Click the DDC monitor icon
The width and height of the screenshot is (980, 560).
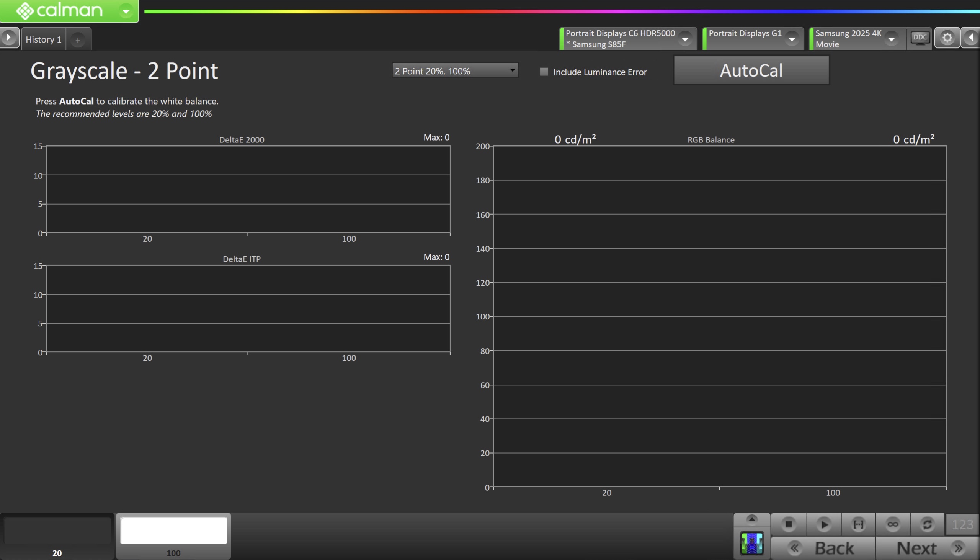click(920, 38)
